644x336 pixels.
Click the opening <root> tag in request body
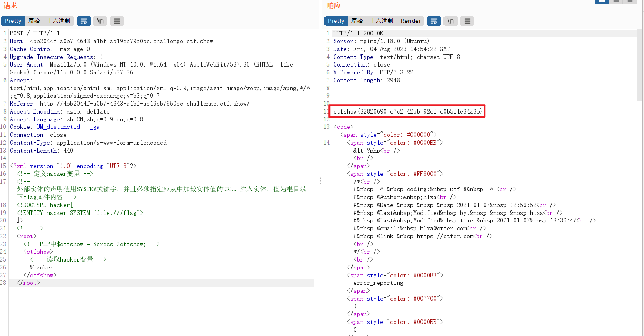coord(27,236)
